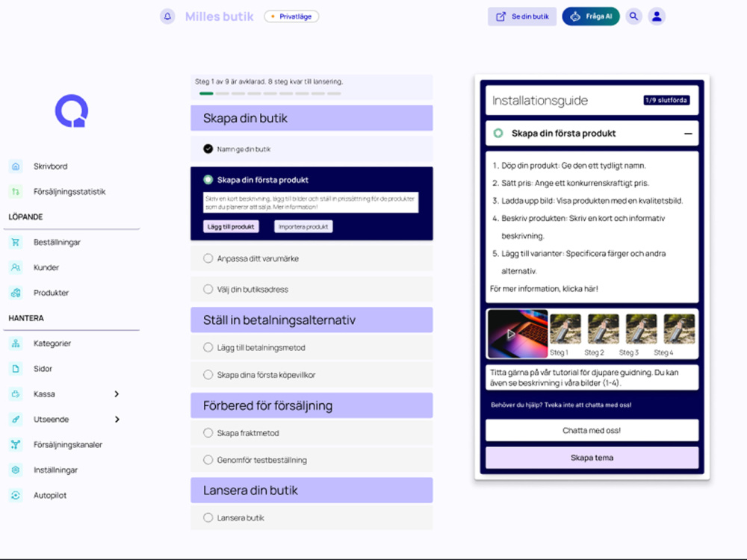This screenshot has height=560, width=747.
Task: Open Beställningar in the sidebar
Action: click(57, 242)
